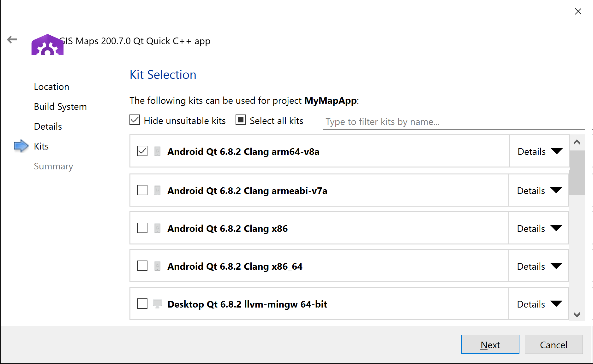Viewport: 593px width, 364px height.
Task: Click the blue arrow beside Kits step
Action: click(x=21, y=146)
